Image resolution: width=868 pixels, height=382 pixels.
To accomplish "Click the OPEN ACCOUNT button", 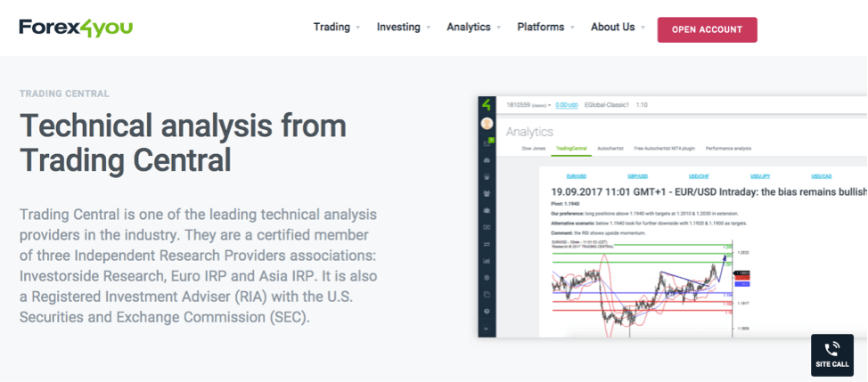I will [707, 30].
